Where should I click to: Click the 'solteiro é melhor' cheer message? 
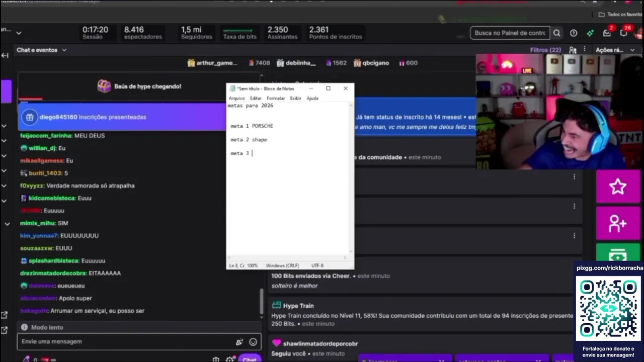295,286
